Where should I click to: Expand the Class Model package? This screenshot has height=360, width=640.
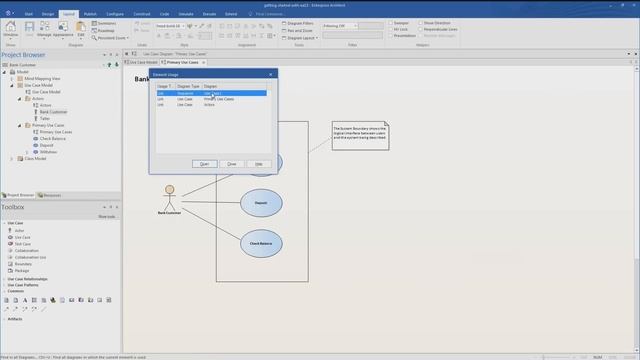point(12,159)
